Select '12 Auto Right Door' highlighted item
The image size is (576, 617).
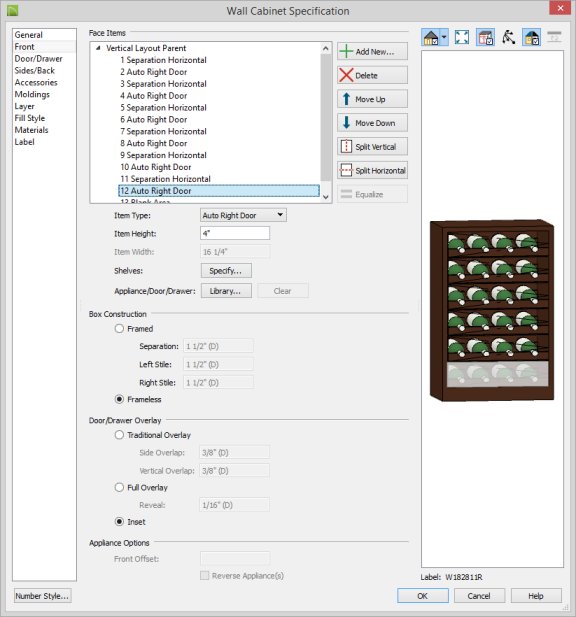click(219, 190)
